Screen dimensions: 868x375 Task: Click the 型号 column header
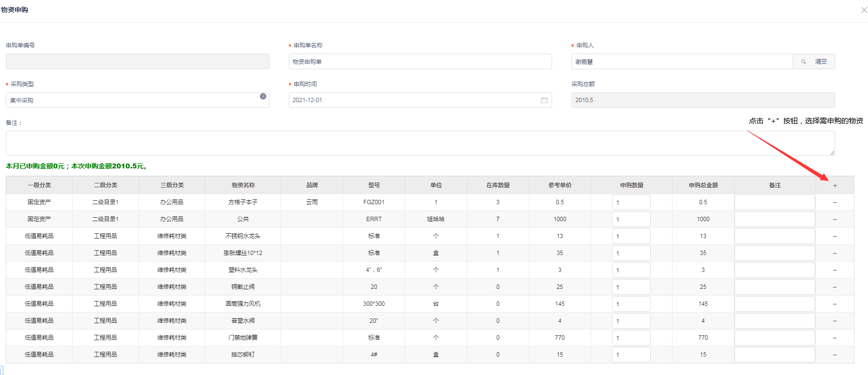[374, 185]
